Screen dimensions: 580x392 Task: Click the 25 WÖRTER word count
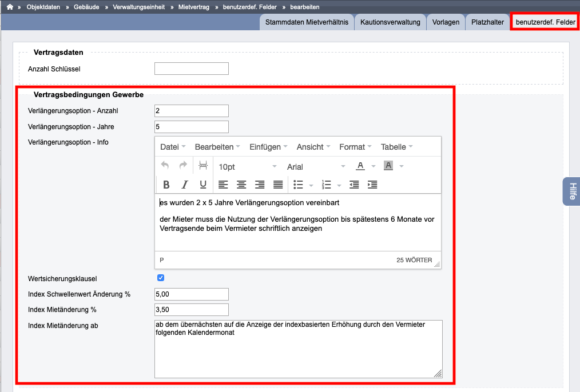414,260
